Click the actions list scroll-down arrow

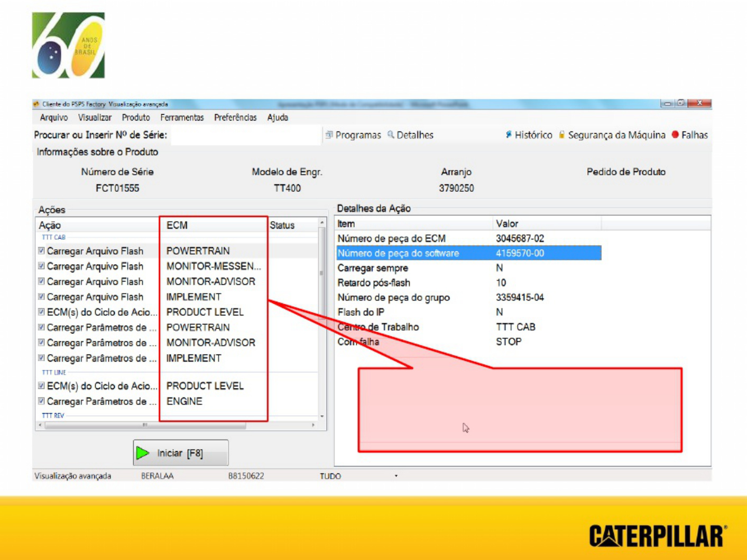(x=322, y=416)
